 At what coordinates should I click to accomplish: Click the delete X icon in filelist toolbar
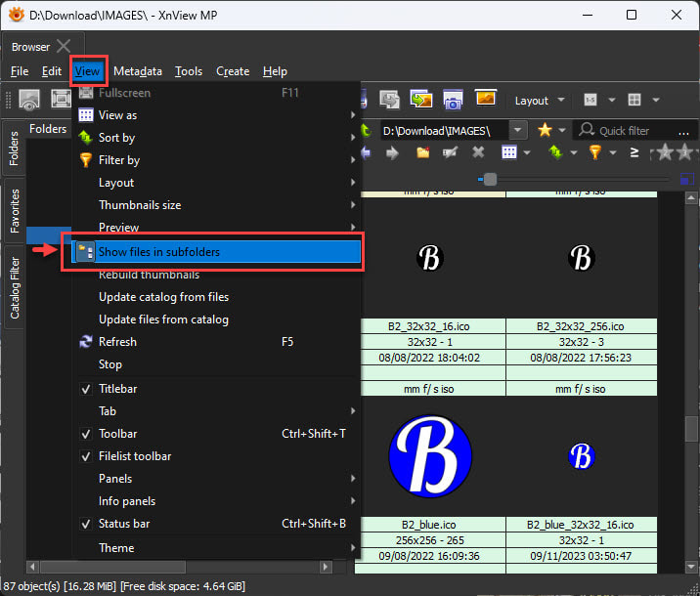coord(478,152)
